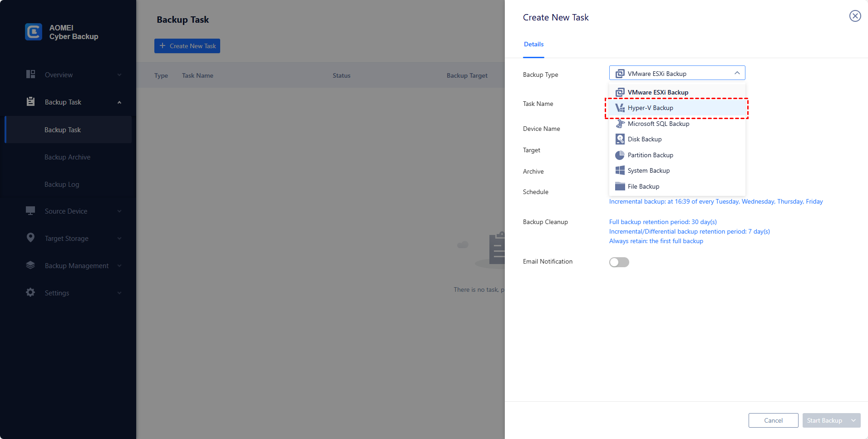This screenshot has height=439, width=868.
Task: Collapse the Backup Task sidebar section
Action: (x=119, y=102)
